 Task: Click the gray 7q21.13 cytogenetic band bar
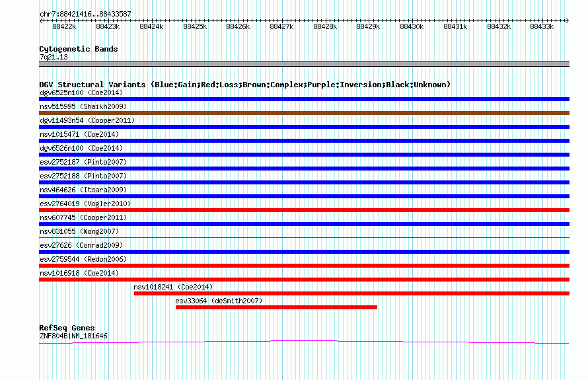304,64
